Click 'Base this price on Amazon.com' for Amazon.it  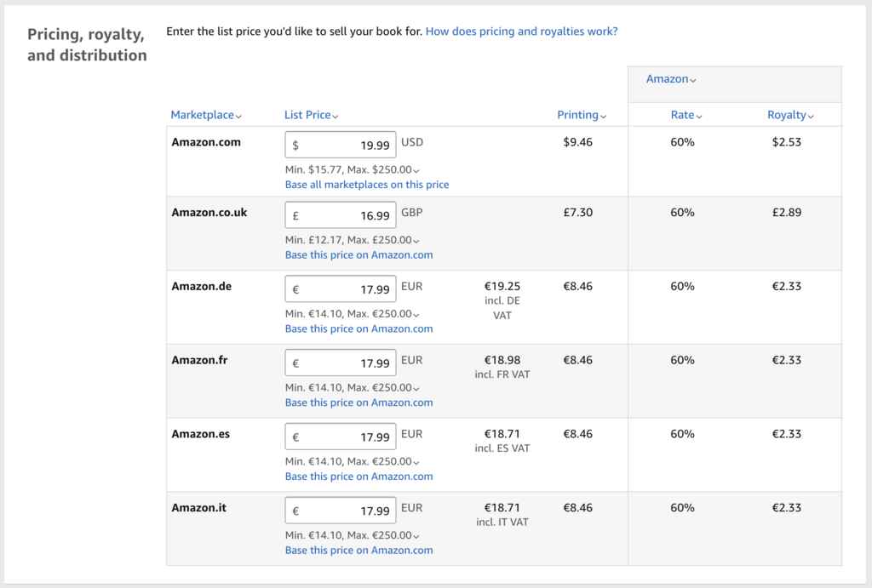pos(359,551)
